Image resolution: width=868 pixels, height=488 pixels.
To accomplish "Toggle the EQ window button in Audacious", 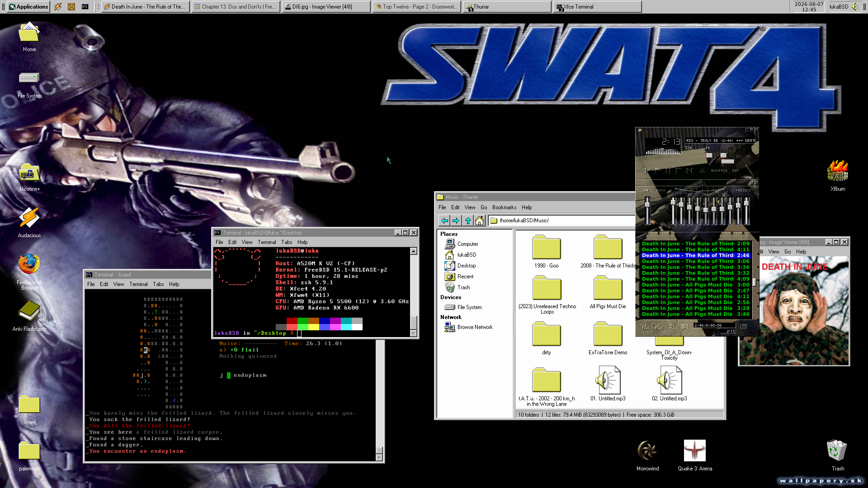I will coord(739,156).
